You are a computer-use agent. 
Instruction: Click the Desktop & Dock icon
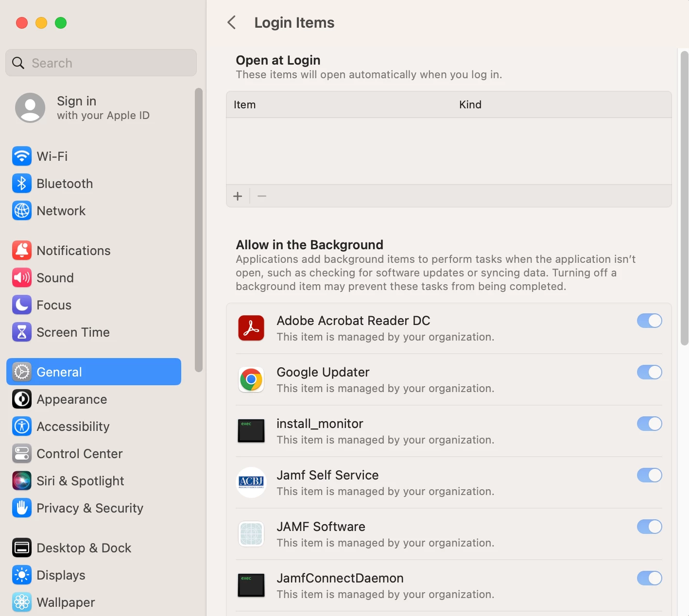[22, 548]
